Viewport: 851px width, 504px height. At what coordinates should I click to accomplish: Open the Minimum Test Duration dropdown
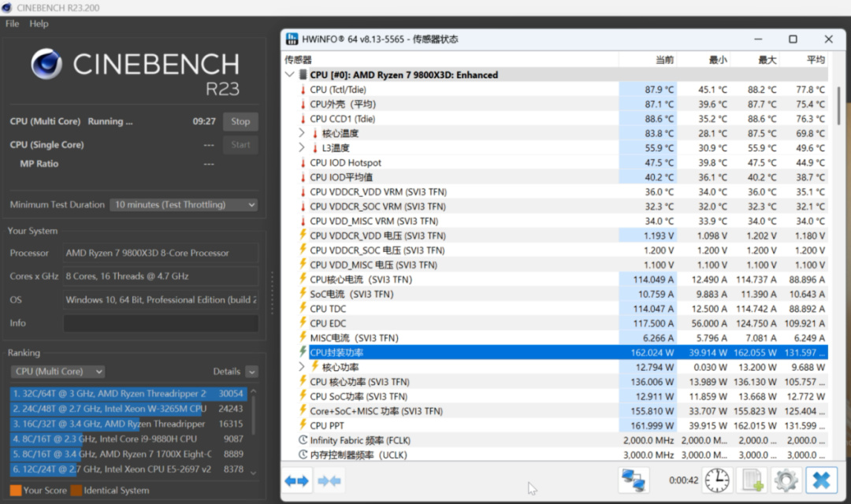click(184, 205)
